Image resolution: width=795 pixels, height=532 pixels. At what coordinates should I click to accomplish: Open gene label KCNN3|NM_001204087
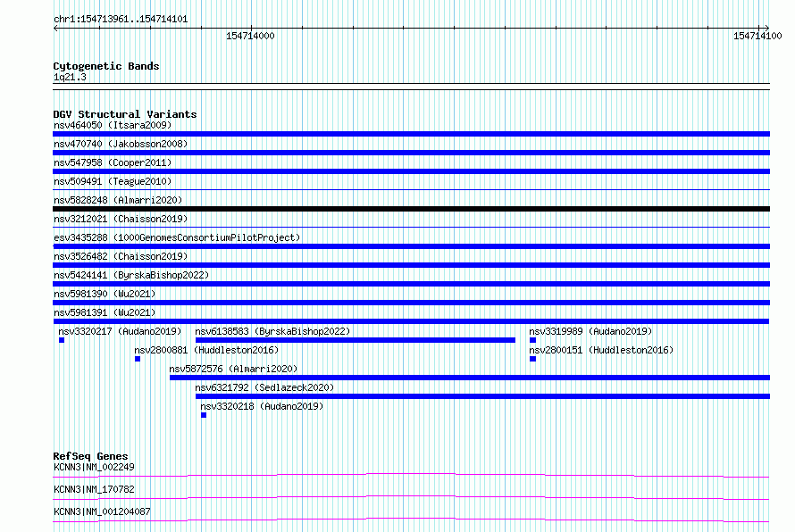(x=102, y=511)
